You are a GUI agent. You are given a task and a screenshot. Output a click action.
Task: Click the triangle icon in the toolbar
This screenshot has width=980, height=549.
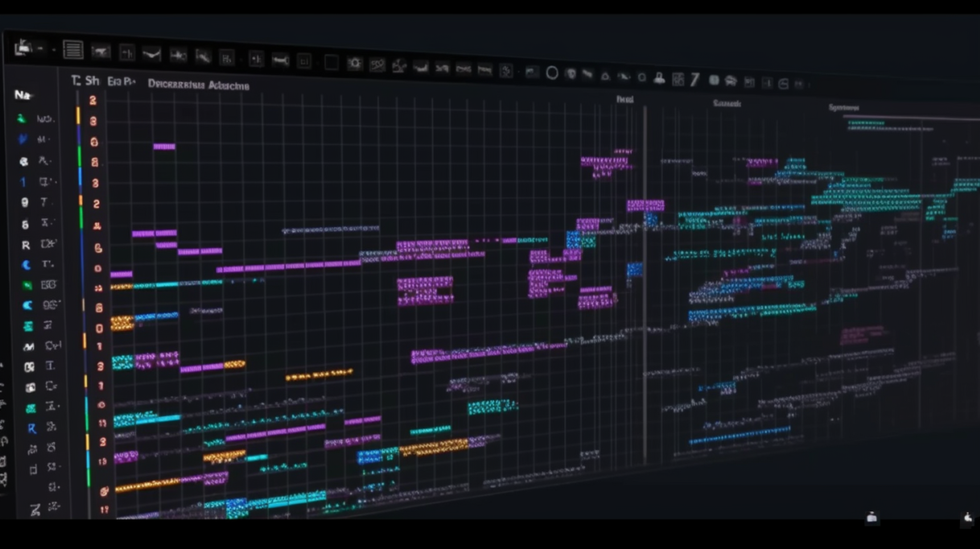coord(605,77)
